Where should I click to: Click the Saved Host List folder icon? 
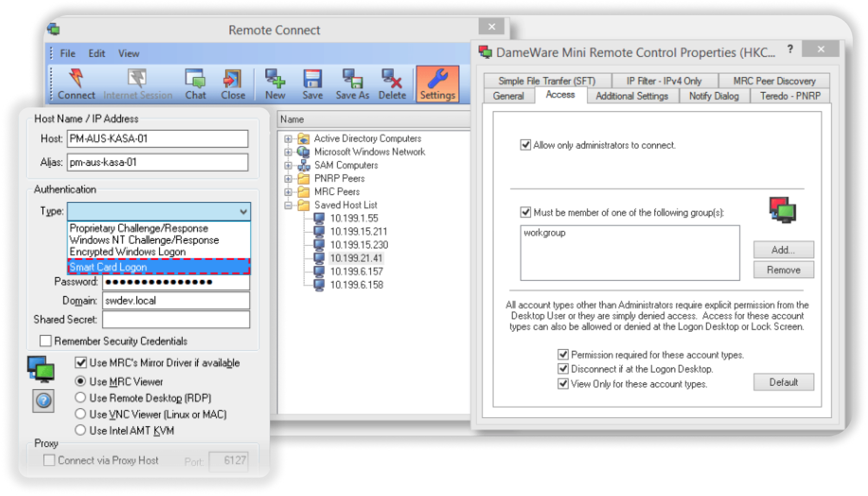pyautogui.click(x=304, y=205)
